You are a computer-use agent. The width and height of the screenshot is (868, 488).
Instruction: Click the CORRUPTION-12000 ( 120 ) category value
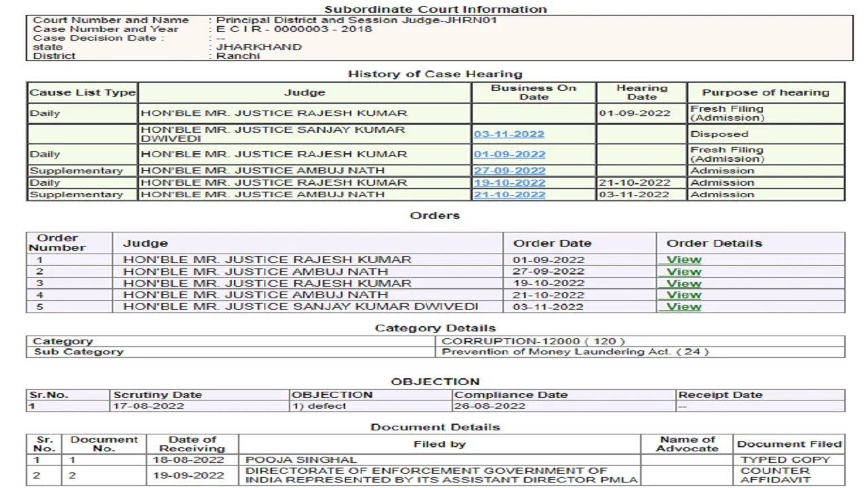coord(533,342)
